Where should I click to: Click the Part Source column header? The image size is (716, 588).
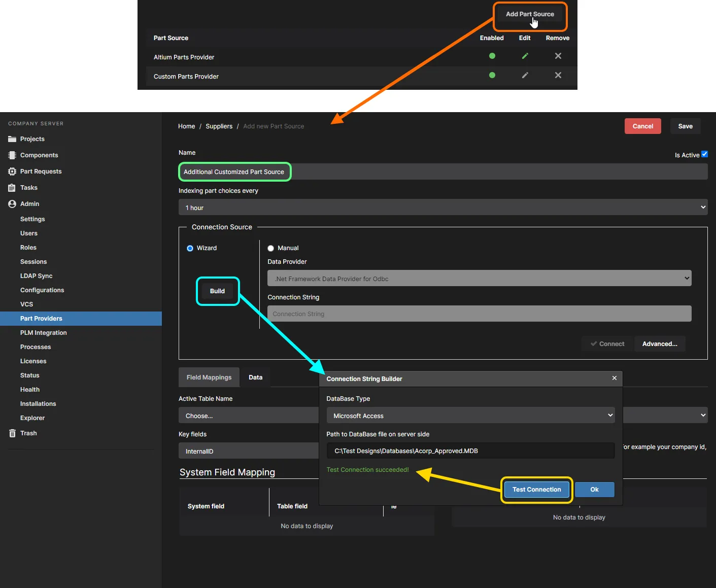171,38
